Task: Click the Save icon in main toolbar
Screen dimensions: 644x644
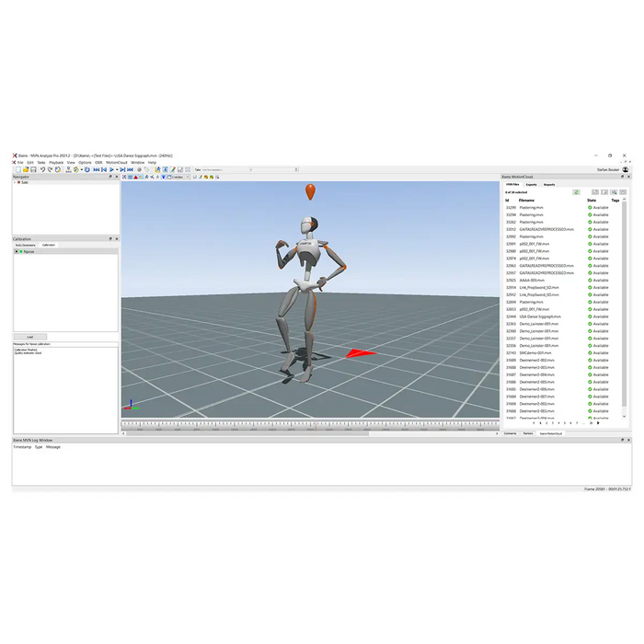Action: tap(33, 170)
